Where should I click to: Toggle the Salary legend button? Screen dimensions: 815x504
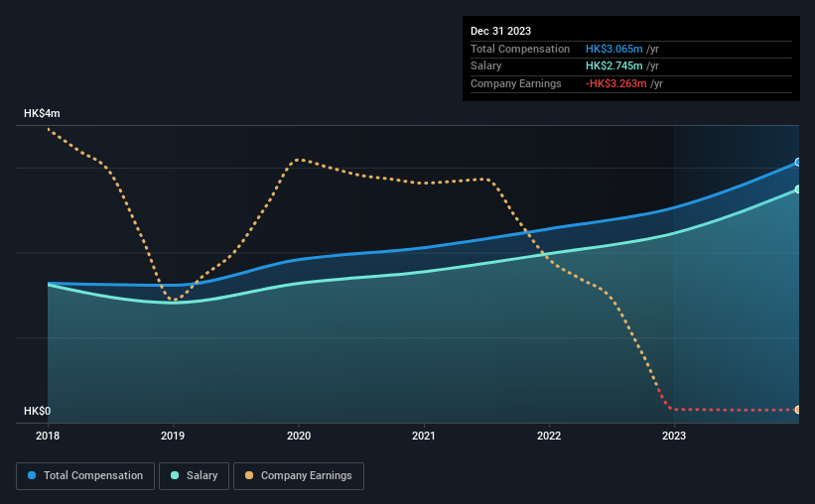pyautogui.click(x=194, y=476)
